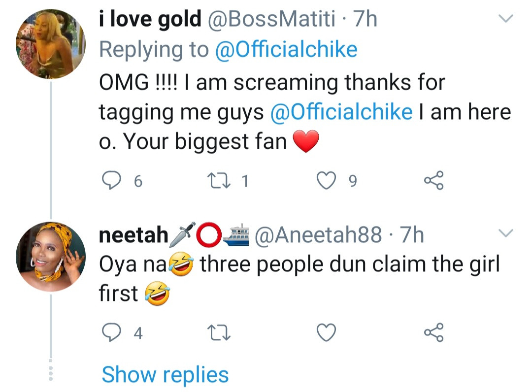Open @BossMatiti handle profile

pos(272,19)
